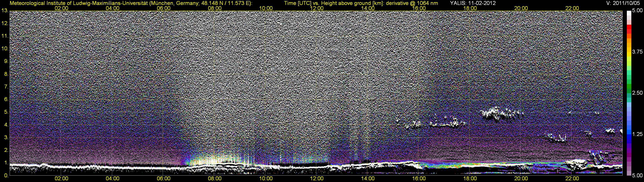Click the 4 km height axis label
The image size is (644, 182).
(6, 125)
